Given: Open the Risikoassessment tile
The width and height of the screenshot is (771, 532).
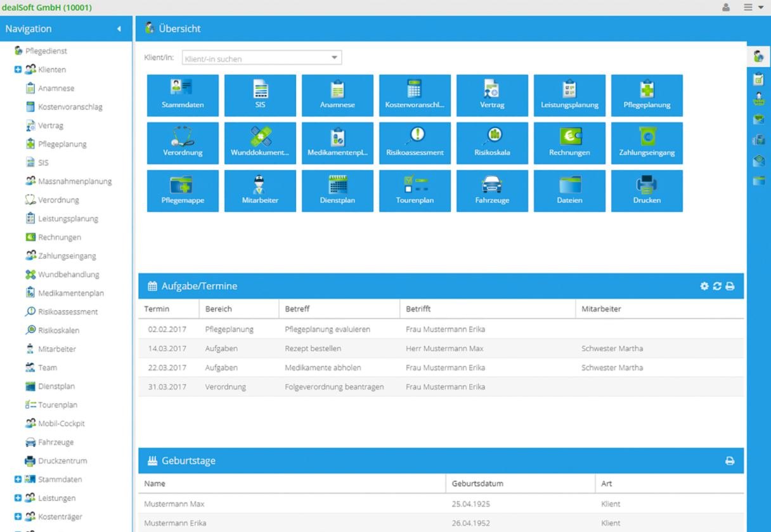Looking at the screenshot, I should pos(415,143).
